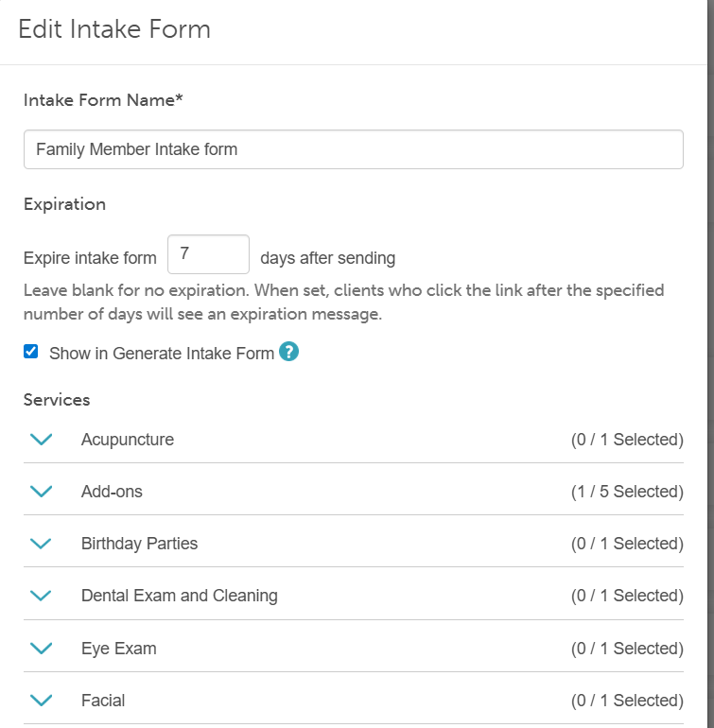The image size is (714, 728).
Task: Expand the Eye Exam chevron
Action: [x=41, y=649]
